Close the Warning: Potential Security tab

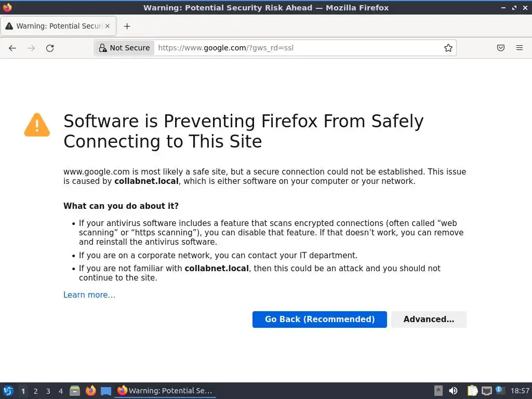coord(108,26)
